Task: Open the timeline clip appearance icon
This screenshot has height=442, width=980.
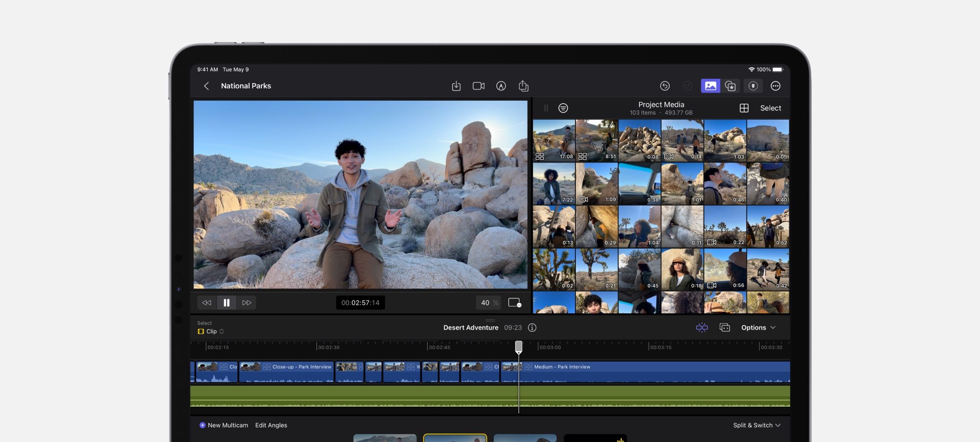Action: point(724,328)
